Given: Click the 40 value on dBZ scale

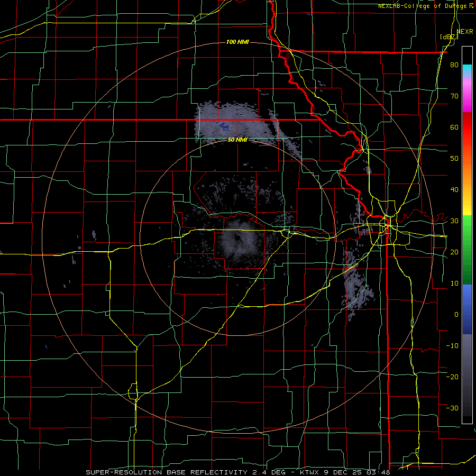Looking at the screenshot, I should point(454,190).
